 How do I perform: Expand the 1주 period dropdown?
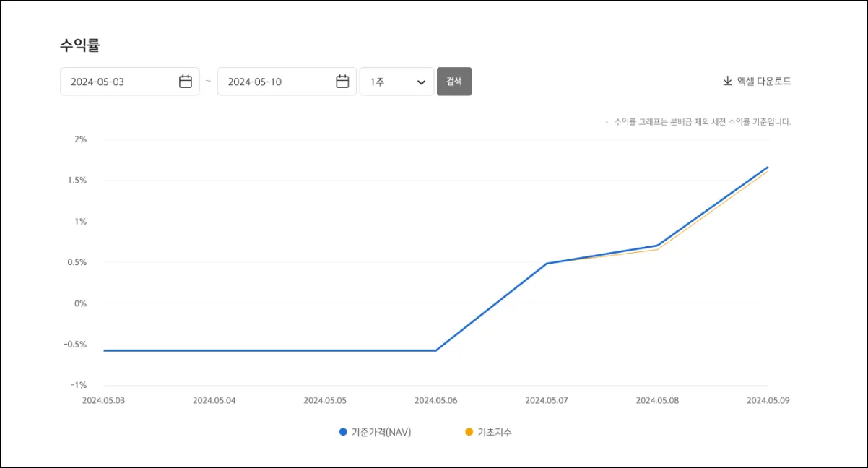click(x=396, y=82)
